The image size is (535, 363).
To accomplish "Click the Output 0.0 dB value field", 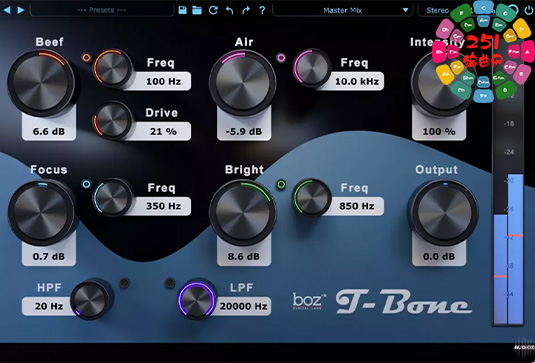I will pos(439,257).
